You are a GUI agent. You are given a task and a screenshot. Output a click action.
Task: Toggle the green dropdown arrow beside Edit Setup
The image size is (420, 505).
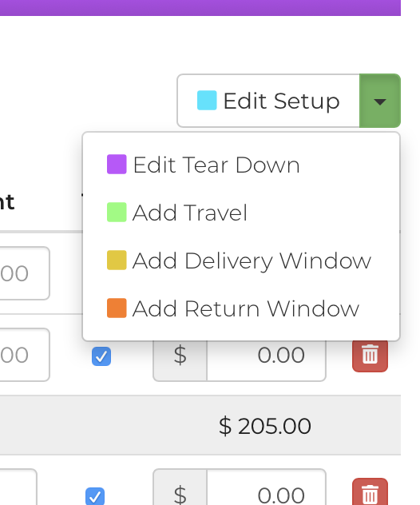click(380, 101)
